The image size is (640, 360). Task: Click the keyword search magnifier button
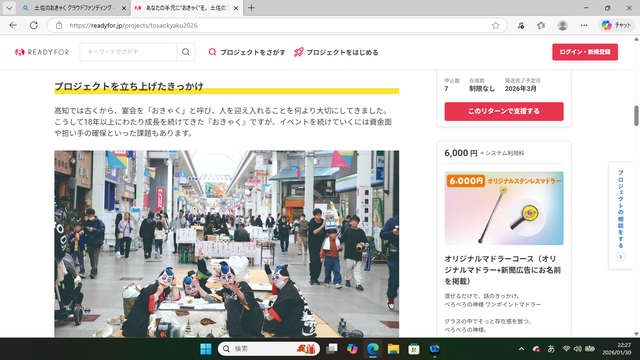(186, 52)
